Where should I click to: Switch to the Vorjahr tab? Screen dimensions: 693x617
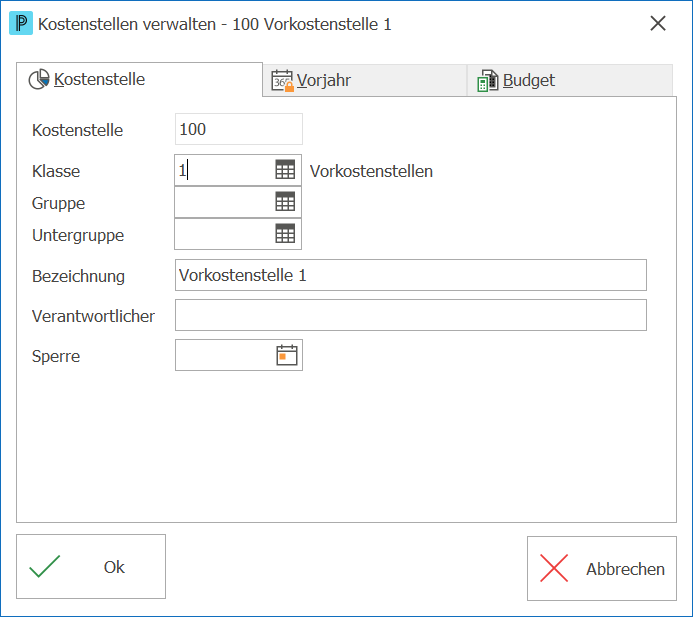tap(365, 80)
